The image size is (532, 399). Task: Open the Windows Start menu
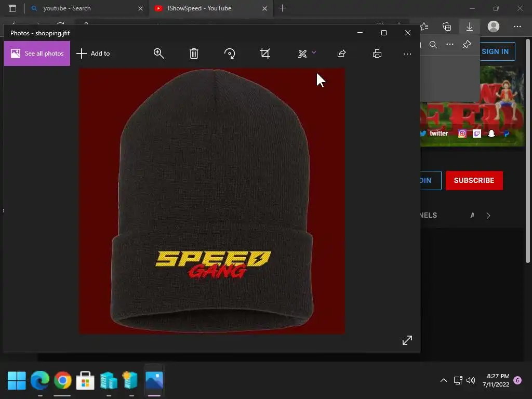(17, 380)
